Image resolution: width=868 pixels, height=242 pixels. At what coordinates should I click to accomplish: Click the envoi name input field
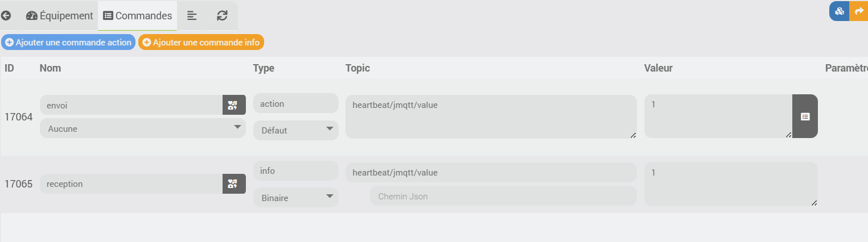tap(131, 105)
